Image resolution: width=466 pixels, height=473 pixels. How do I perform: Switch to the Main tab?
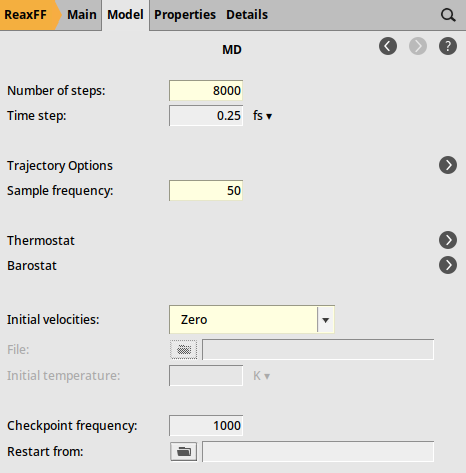82,15
